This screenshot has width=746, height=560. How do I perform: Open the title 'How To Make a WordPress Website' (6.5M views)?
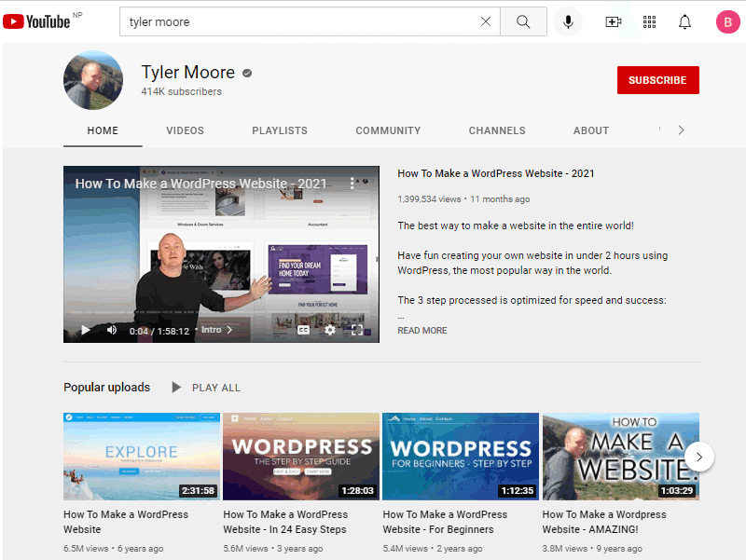pos(126,522)
